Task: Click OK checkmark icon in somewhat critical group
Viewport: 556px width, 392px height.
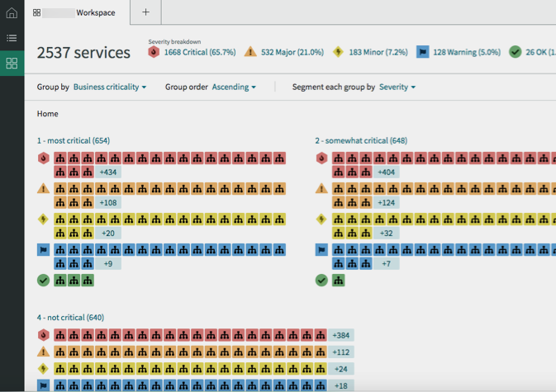Action: [321, 281]
